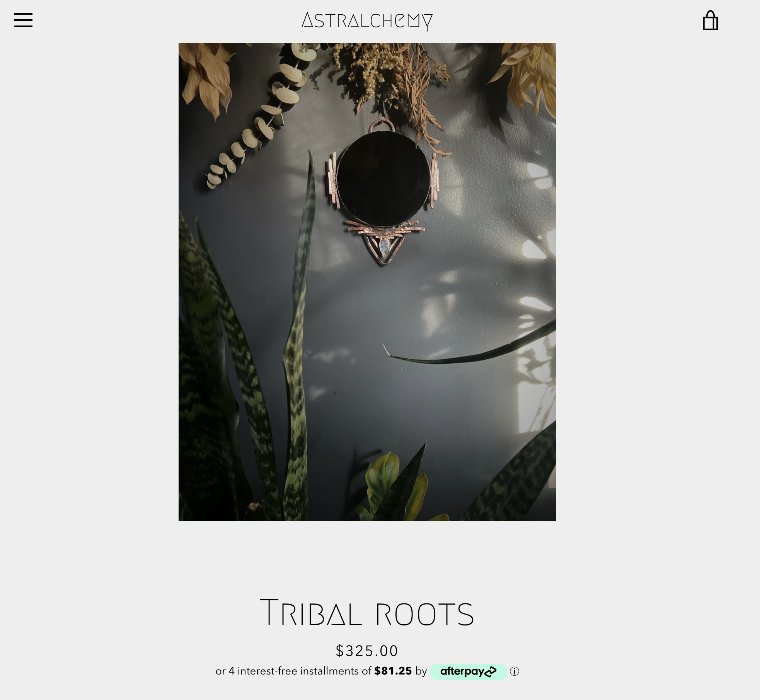Click the bold $81.25 installment amount

[393, 671]
